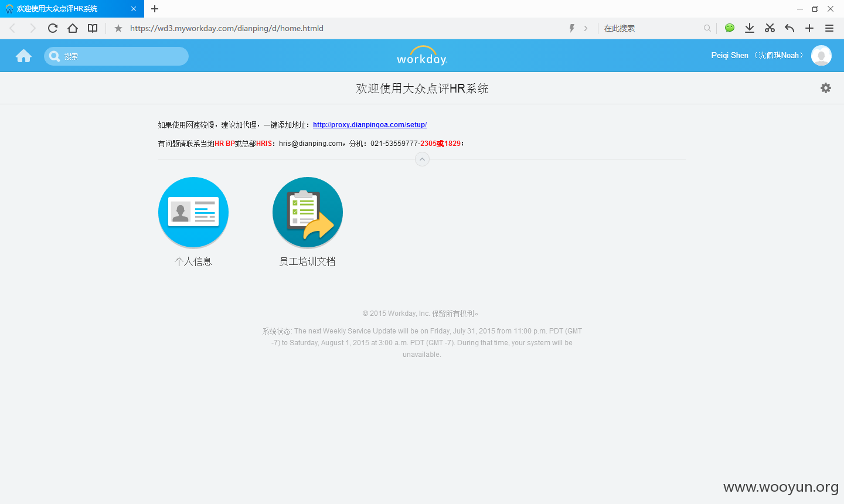Click the lightning speed mode icon
The height and width of the screenshot is (504, 844).
(x=572, y=28)
